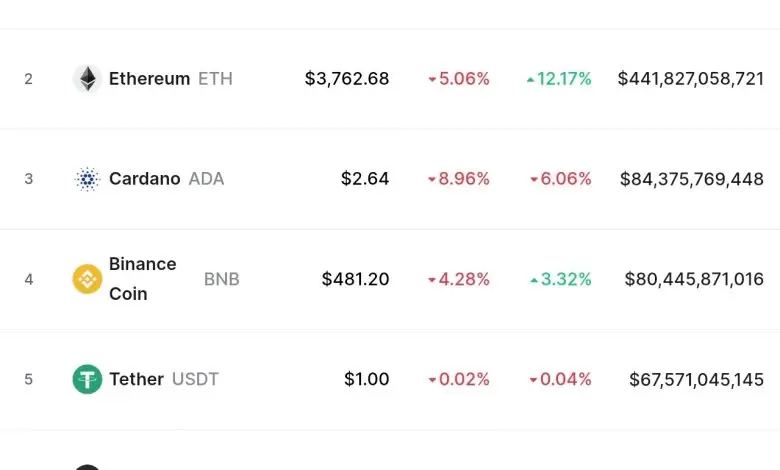Click Ethereum's $3,762.68 price
The width and height of the screenshot is (780, 470).
point(347,79)
